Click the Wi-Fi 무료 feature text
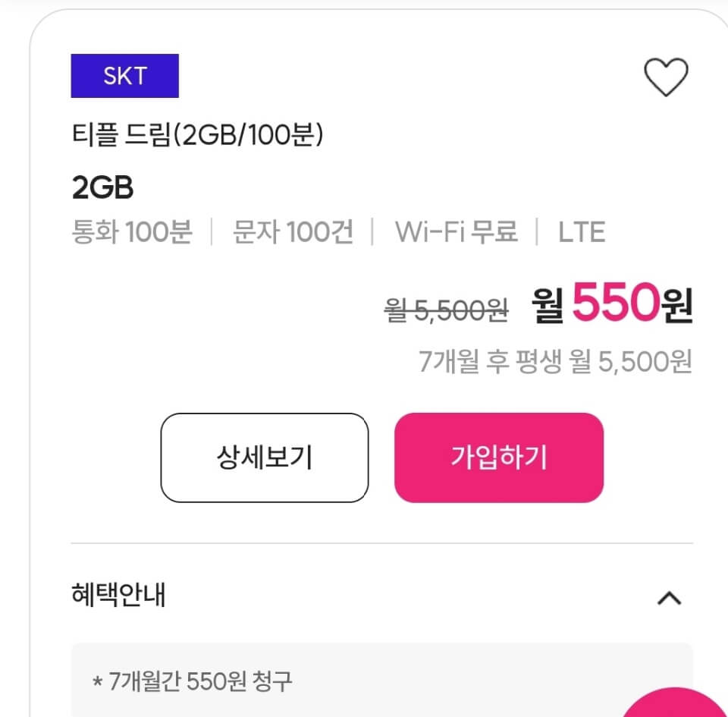Screen dimensions: 728x717 coord(455,231)
